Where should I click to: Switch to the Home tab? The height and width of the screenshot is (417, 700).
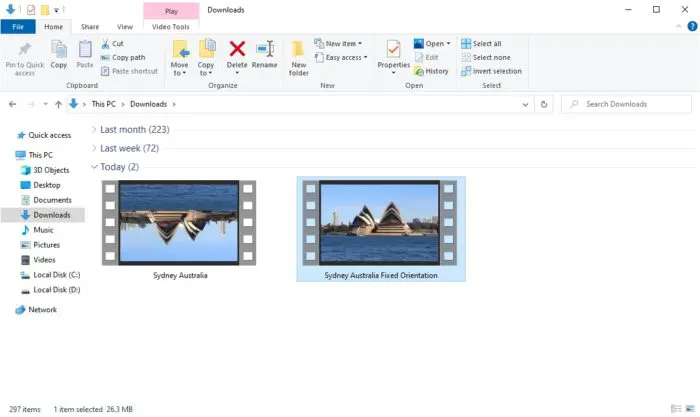click(x=54, y=27)
